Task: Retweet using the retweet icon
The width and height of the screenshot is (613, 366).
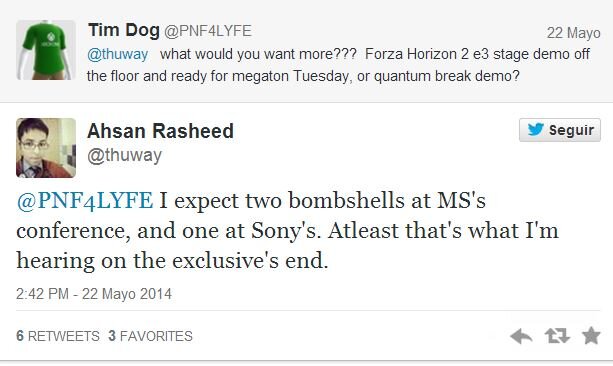Action: 557,336
